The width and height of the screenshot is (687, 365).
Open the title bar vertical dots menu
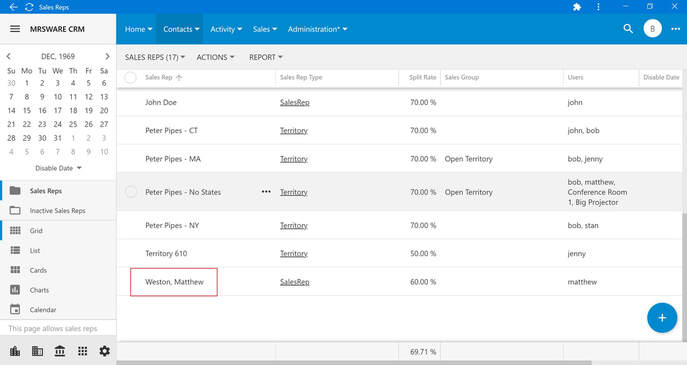click(x=598, y=7)
